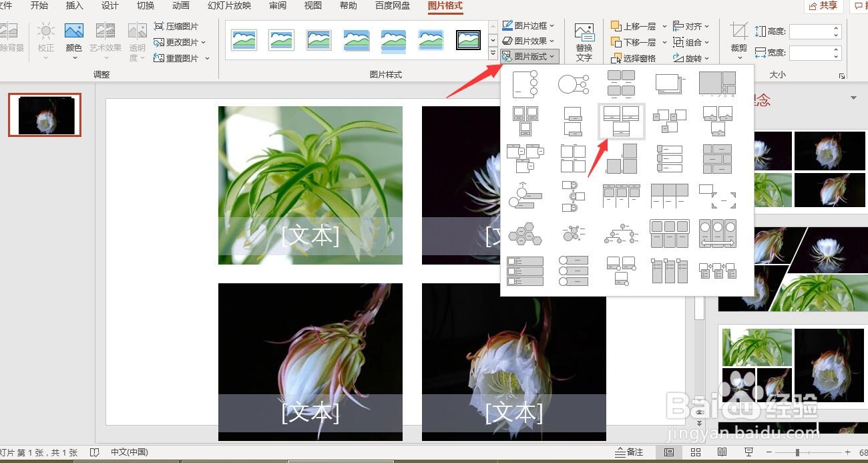Click the Width input field
This screenshot has height=463, width=868.
(x=814, y=52)
